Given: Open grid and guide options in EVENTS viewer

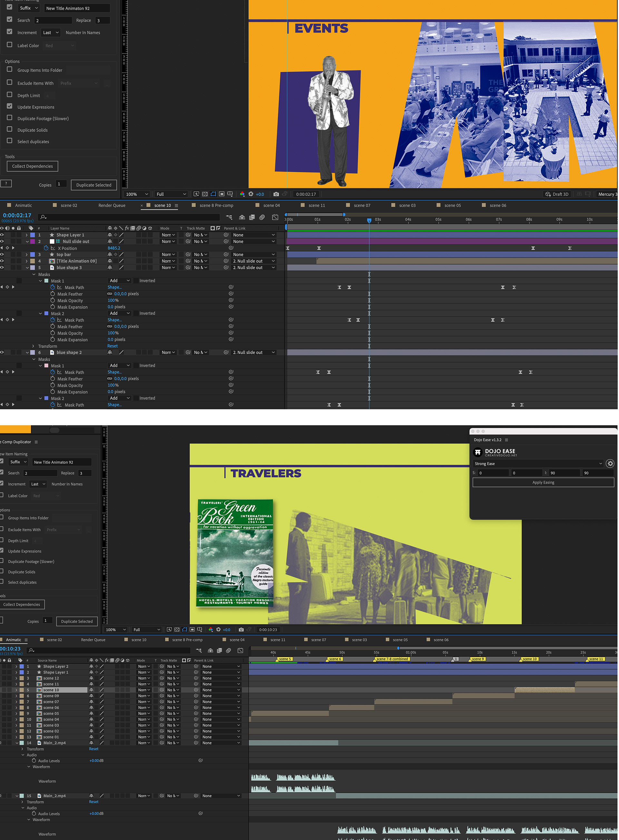Looking at the screenshot, I should point(230,194).
